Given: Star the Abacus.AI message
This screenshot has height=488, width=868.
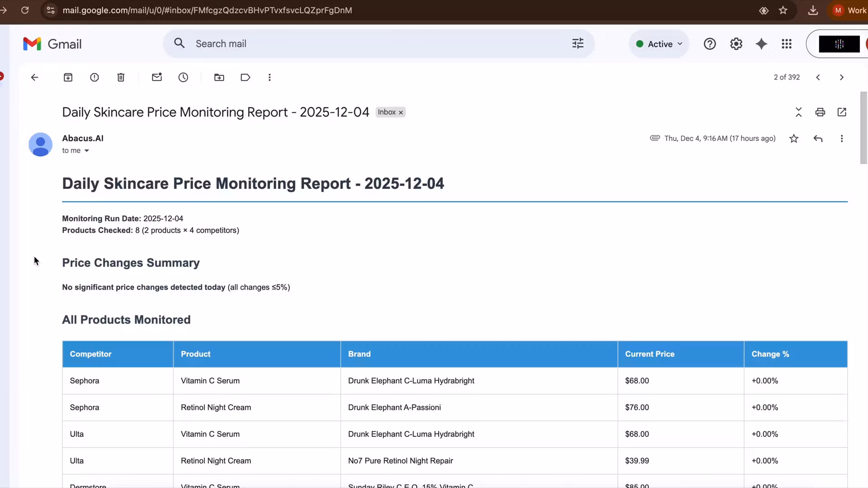Looking at the screenshot, I should coord(794,138).
